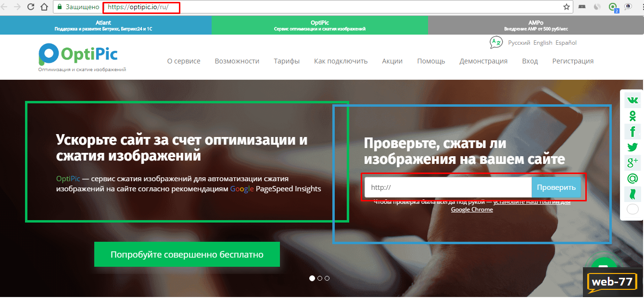Click the 'Регистрация' link
This screenshot has height=298, width=644.
click(573, 61)
